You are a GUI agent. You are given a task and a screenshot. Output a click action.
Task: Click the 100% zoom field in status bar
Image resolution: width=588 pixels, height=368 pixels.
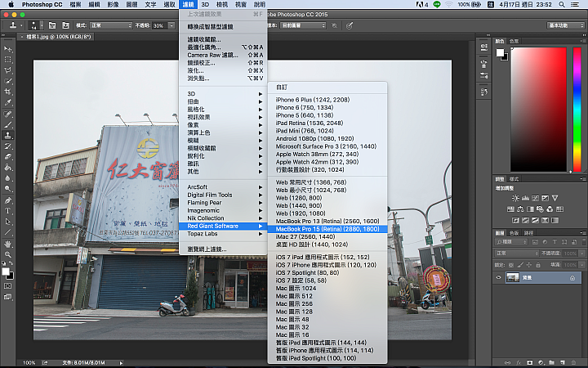(x=29, y=363)
